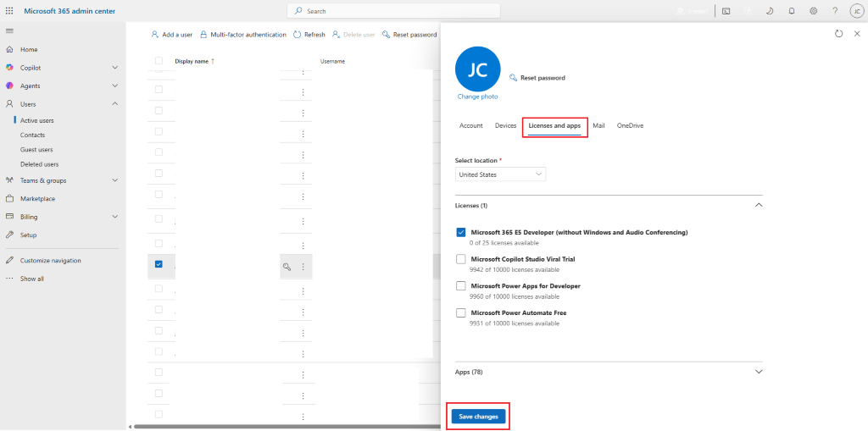The height and width of the screenshot is (431, 868).
Task: Click the Username column header
Action: [332, 62]
